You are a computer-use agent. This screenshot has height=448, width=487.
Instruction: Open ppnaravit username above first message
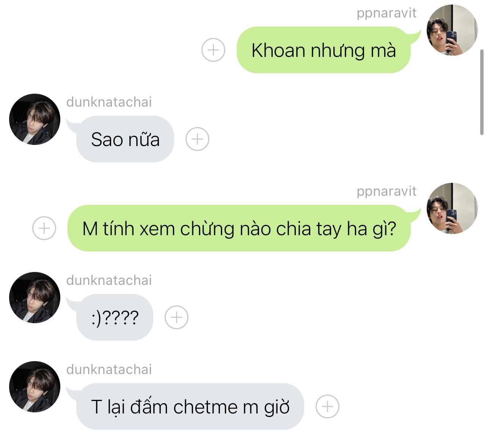point(386,13)
